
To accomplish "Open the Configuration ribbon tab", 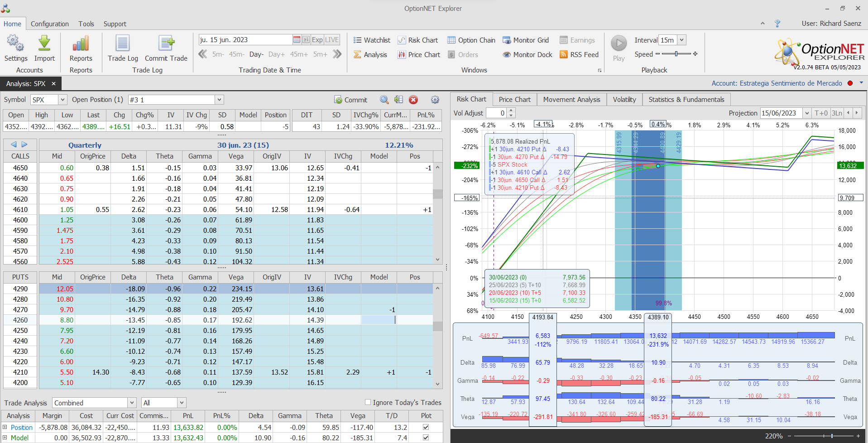I will 50,24.
